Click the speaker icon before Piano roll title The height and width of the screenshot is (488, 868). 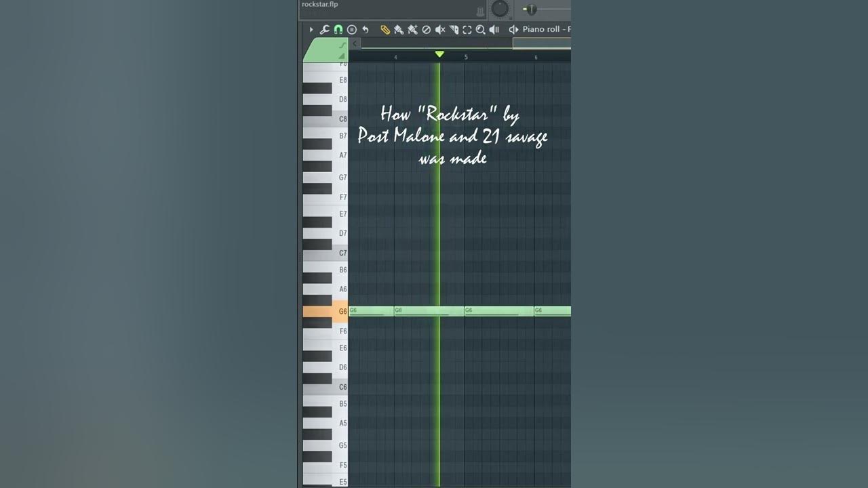[x=513, y=29]
